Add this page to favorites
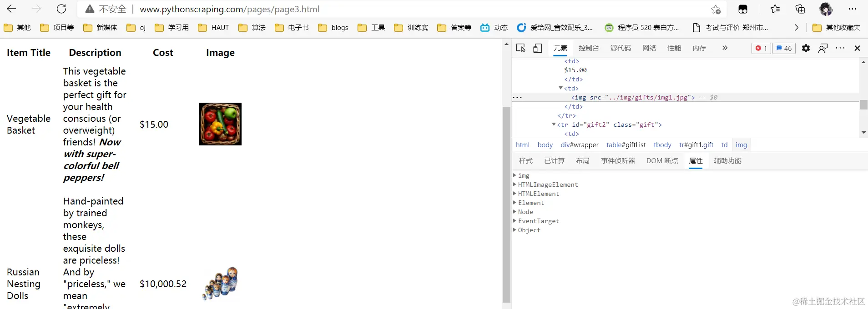Image resolution: width=868 pixels, height=309 pixels. click(x=716, y=9)
